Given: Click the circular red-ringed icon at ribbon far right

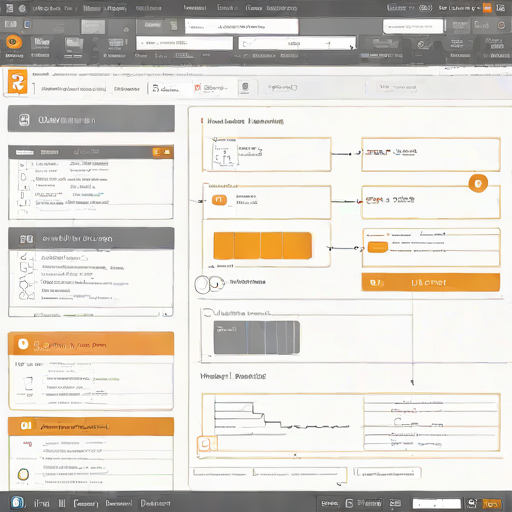Looking at the screenshot, I should (501, 25).
